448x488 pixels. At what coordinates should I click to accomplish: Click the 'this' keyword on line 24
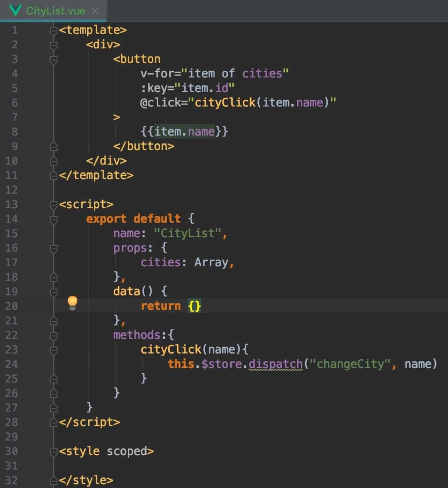point(181,364)
